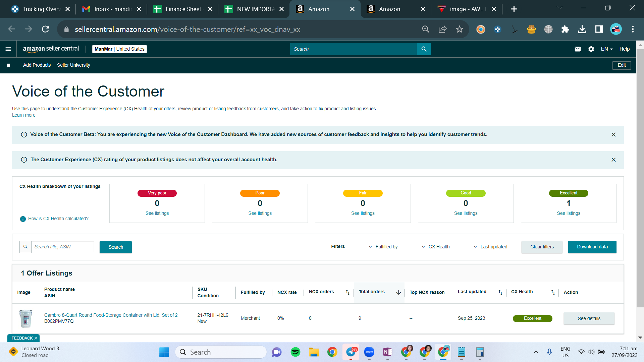
Task: Click the Learn more link
Action: [23, 115]
